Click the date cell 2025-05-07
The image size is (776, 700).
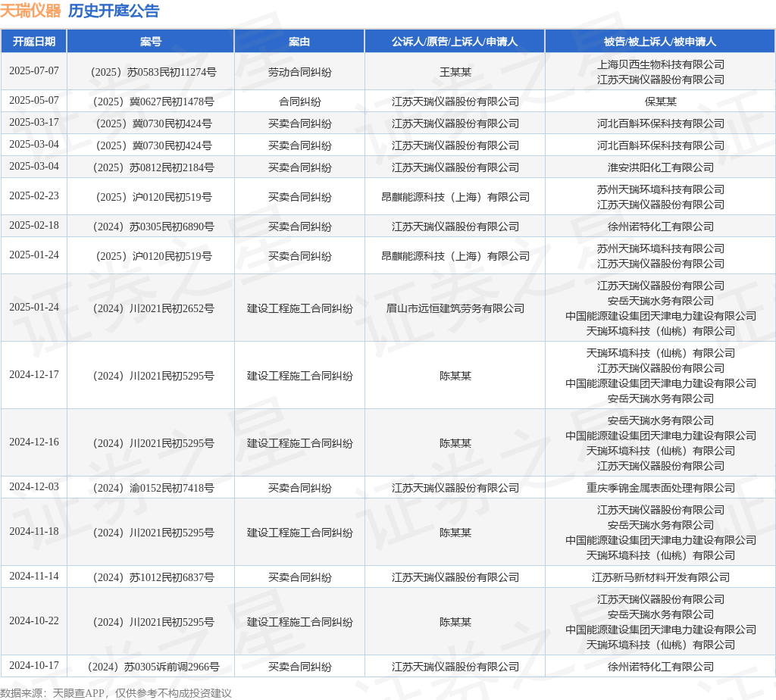(x=33, y=101)
